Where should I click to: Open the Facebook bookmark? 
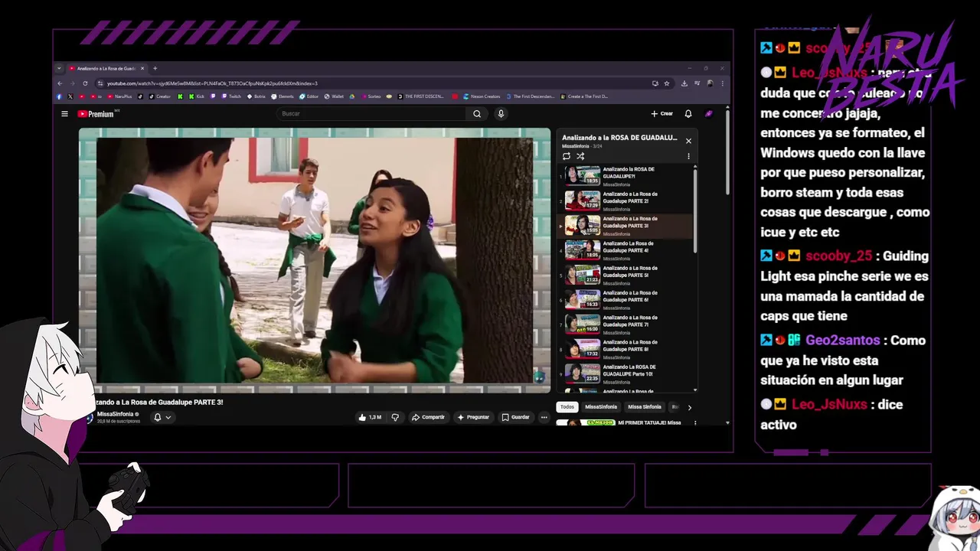coord(59,96)
